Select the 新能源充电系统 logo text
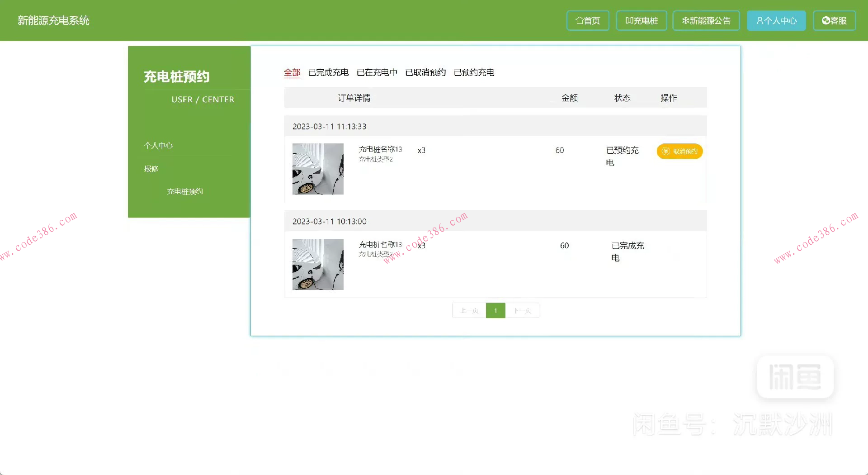Viewport: 868px width, 475px height. (x=54, y=20)
